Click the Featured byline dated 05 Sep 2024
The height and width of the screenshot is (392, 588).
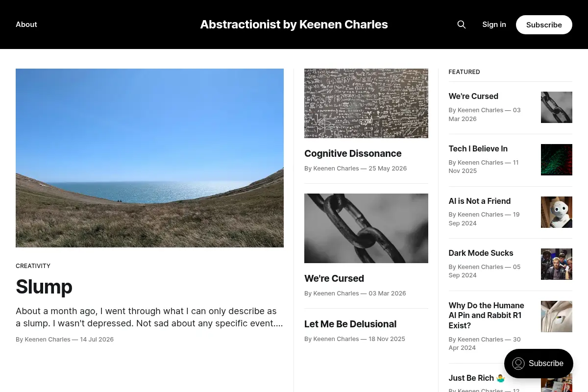pyautogui.click(x=484, y=271)
